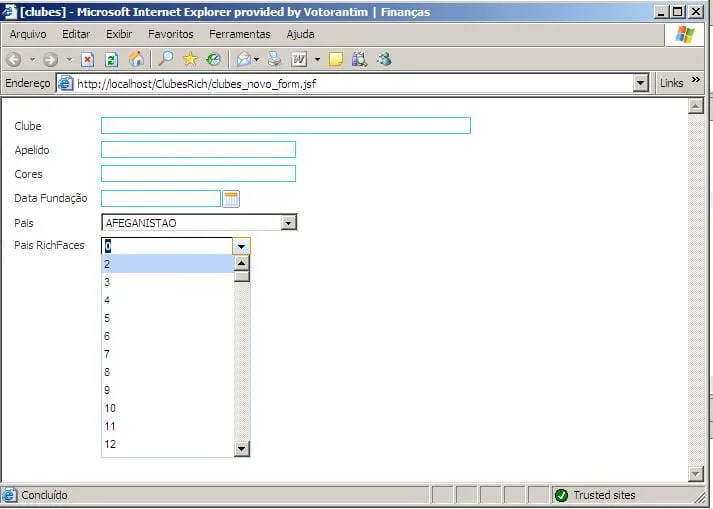
Task: Go to Home page icon
Action: pyautogui.click(x=136, y=59)
